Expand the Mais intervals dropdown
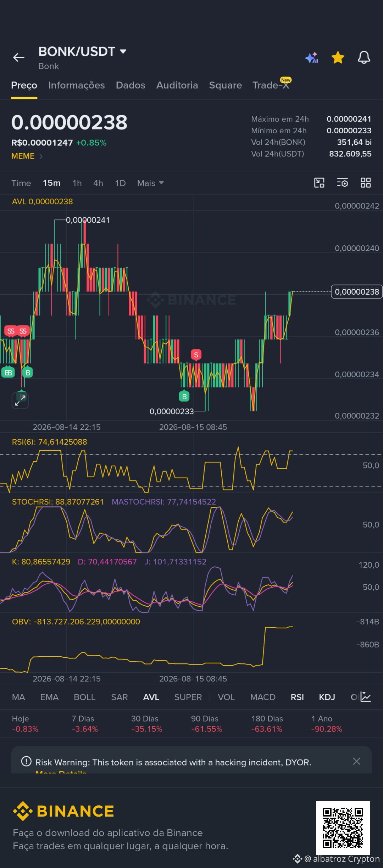The height and width of the screenshot is (868, 383). (x=150, y=183)
